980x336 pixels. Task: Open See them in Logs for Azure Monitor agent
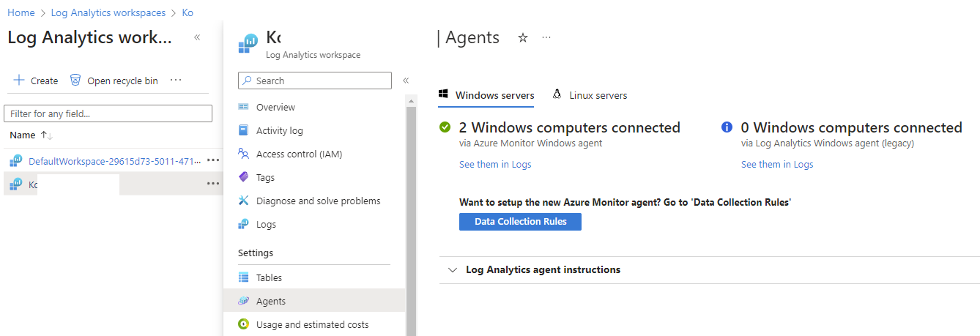pyautogui.click(x=495, y=164)
